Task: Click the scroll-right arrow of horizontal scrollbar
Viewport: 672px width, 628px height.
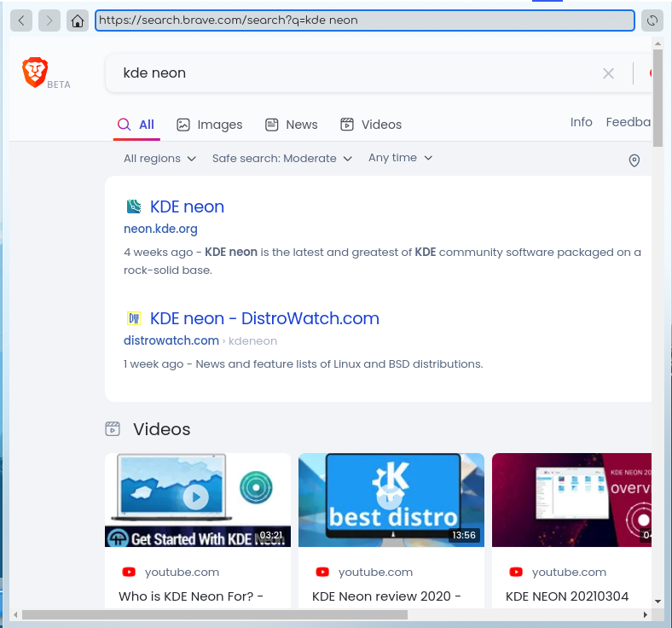Action: [x=646, y=614]
